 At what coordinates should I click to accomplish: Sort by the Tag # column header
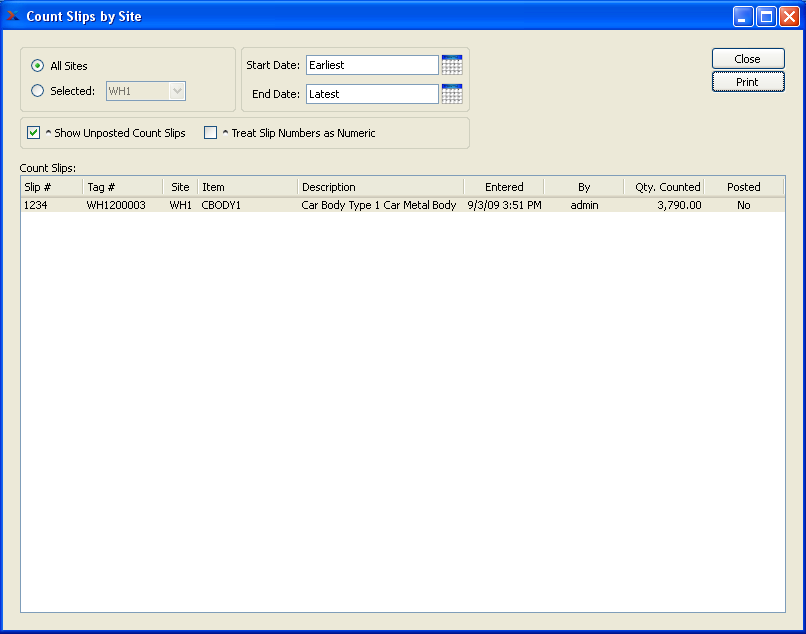[x=122, y=187]
